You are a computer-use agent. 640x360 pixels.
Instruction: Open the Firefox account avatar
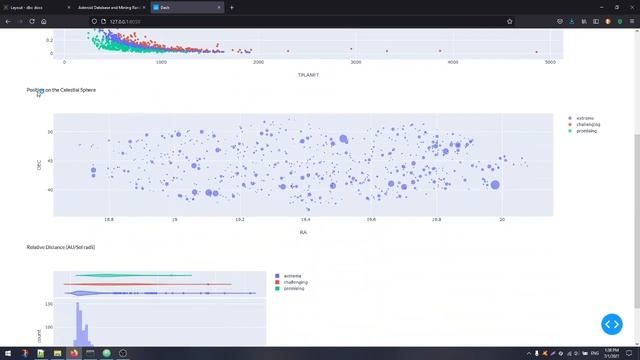608,21
